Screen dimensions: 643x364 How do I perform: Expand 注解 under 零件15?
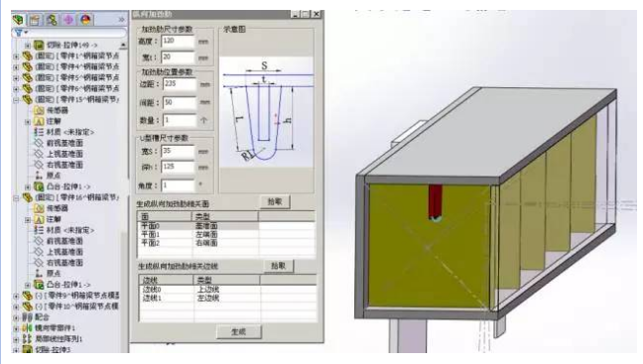point(28,122)
